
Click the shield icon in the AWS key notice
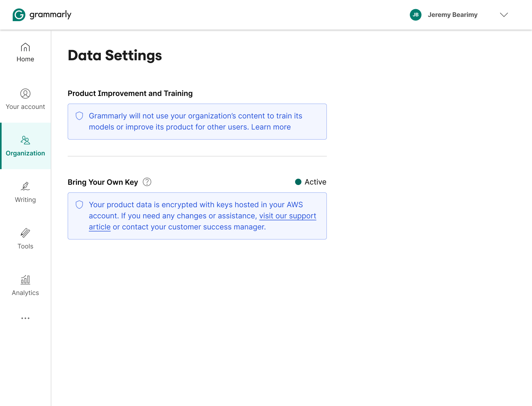pyautogui.click(x=79, y=204)
